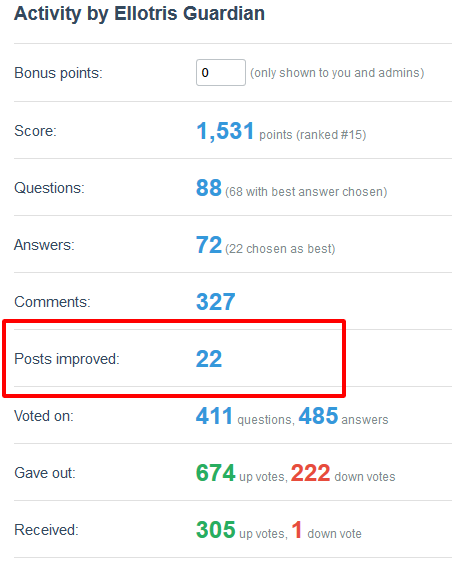
Task: Open the 72 answers count link
Action: pyautogui.click(x=209, y=245)
